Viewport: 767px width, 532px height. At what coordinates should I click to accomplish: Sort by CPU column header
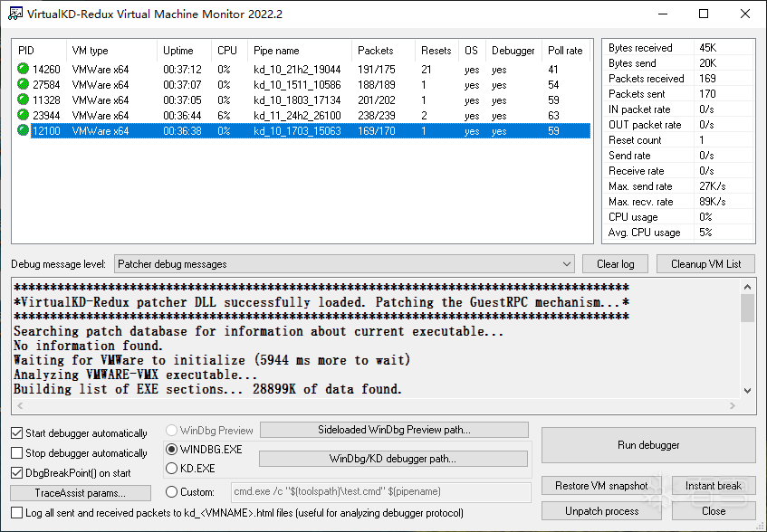[229, 51]
